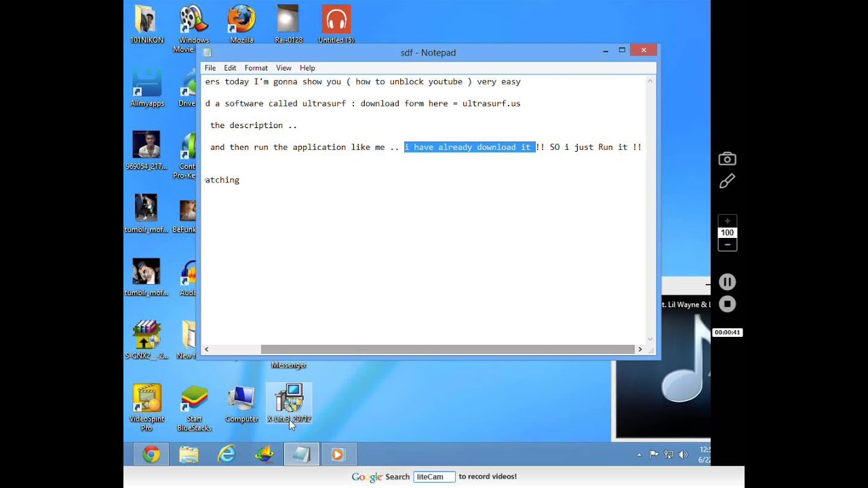This screenshot has width=868, height=488.
Task: Increase liteCam zoom with plus button
Action: 727,221
